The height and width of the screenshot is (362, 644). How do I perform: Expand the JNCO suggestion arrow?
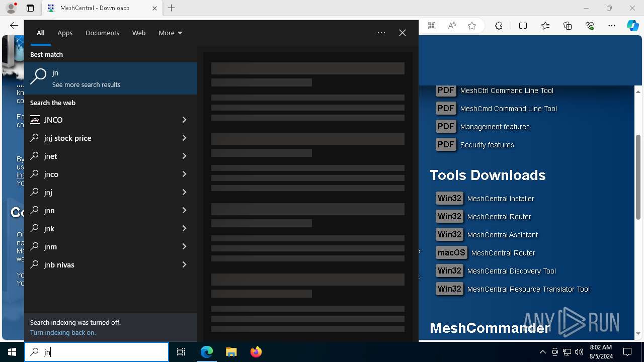184,120
